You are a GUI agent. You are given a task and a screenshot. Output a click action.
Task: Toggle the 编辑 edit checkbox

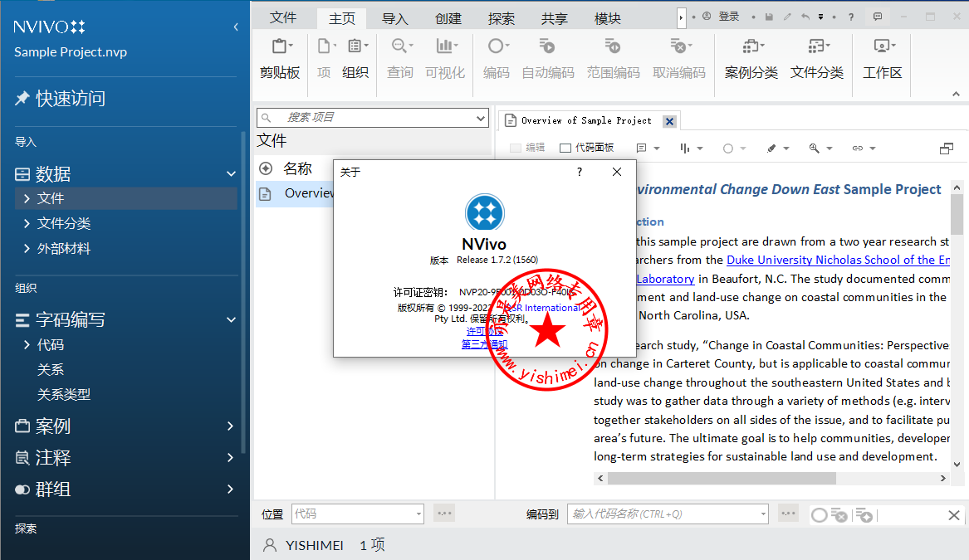pyautogui.click(x=516, y=148)
